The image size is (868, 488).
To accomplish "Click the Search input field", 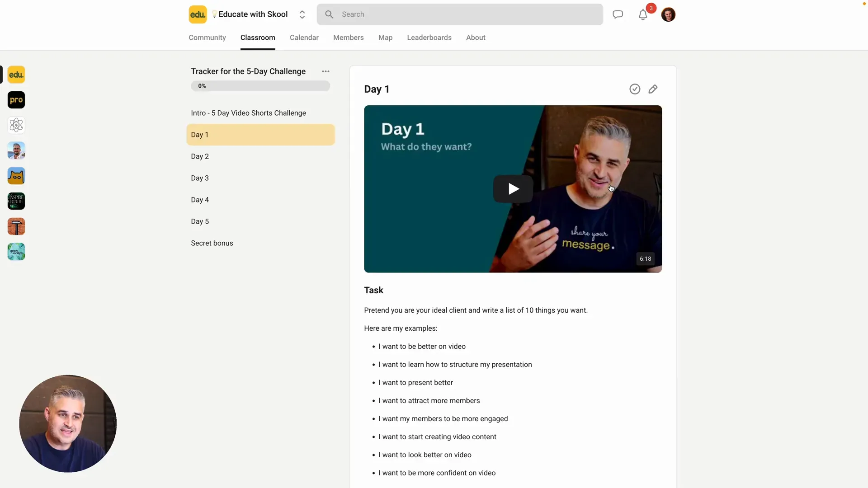I will click(460, 14).
